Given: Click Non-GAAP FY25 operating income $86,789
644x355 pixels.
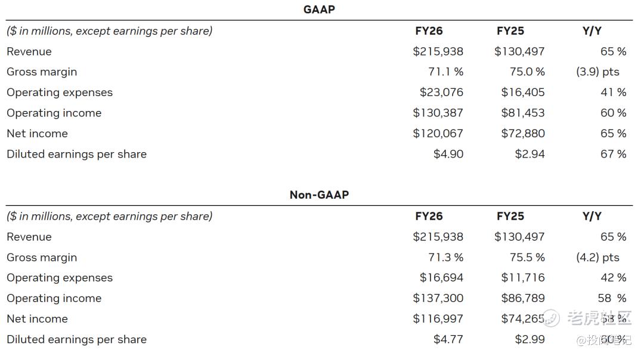Looking at the screenshot, I should (x=519, y=298).
